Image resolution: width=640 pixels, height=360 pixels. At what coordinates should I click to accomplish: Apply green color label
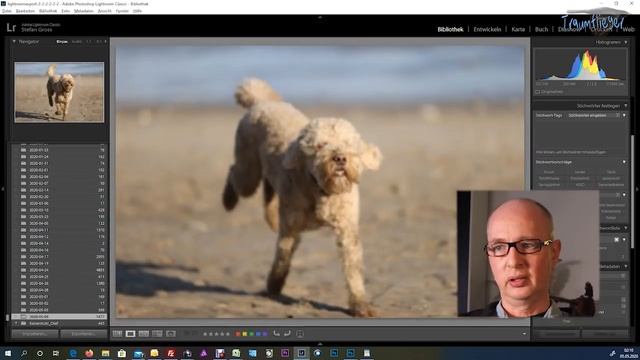pos(251,334)
